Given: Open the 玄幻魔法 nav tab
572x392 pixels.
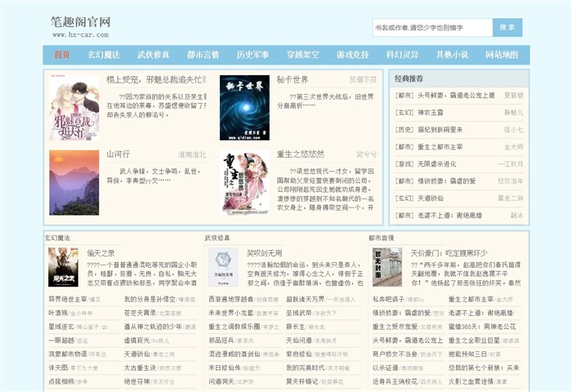Looking at the screenshot, I should 104,55.
